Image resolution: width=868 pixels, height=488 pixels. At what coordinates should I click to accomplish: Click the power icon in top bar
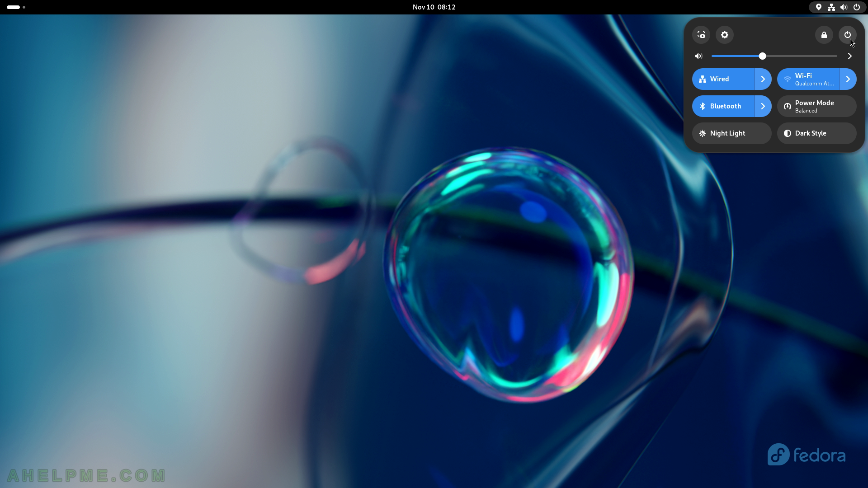point(857,7)
